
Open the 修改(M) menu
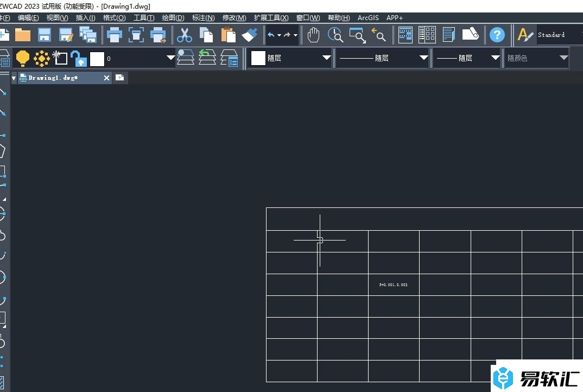point(235,18)
